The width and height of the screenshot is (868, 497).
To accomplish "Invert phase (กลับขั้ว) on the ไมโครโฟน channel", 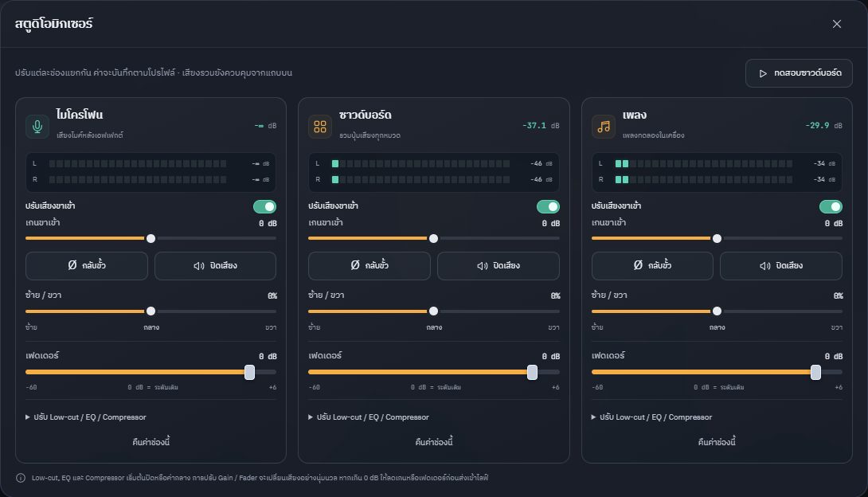I will 87,266.
